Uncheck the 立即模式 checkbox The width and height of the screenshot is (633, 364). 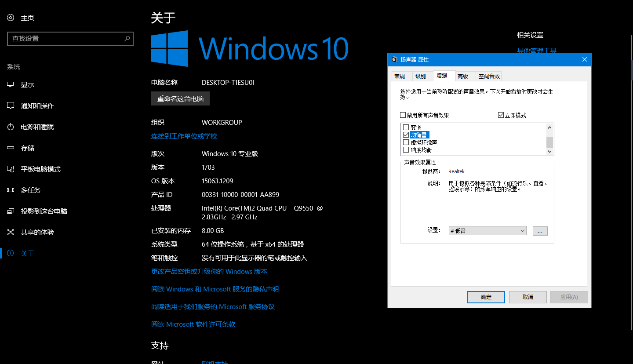501,115
